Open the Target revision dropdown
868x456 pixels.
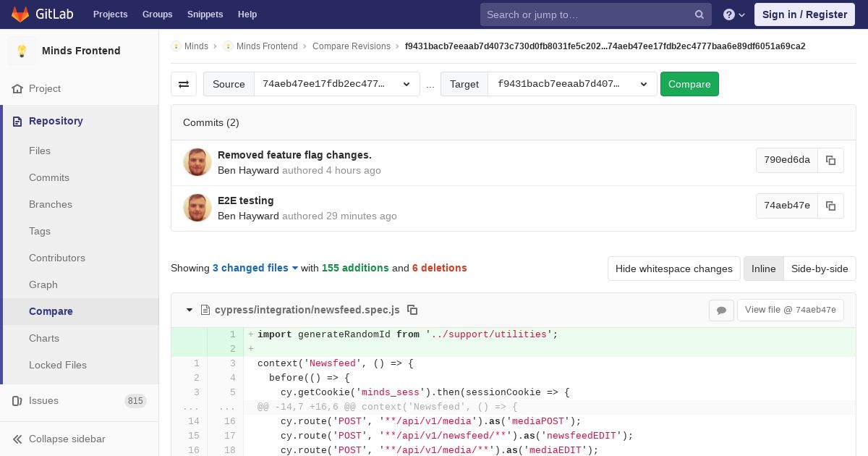(573, 84)
